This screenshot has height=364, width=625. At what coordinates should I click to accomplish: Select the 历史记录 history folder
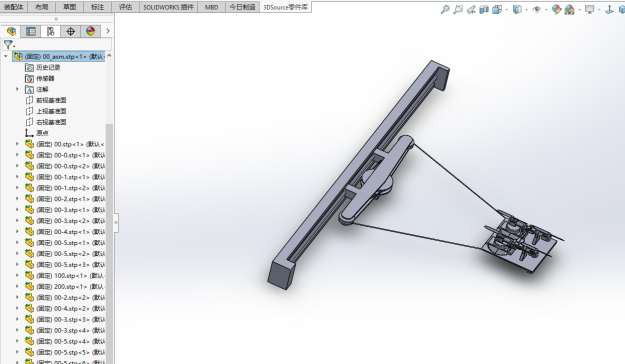48,67
